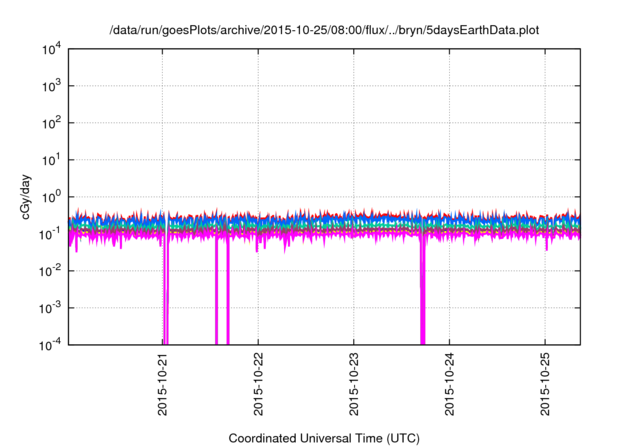
Task: Click the 10^-1 y-axis tick label
Action: [51, 234]
